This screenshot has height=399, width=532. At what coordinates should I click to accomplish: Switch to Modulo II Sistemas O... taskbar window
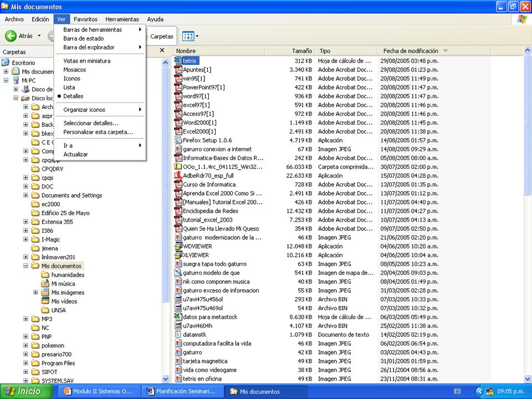coord(99,391)
